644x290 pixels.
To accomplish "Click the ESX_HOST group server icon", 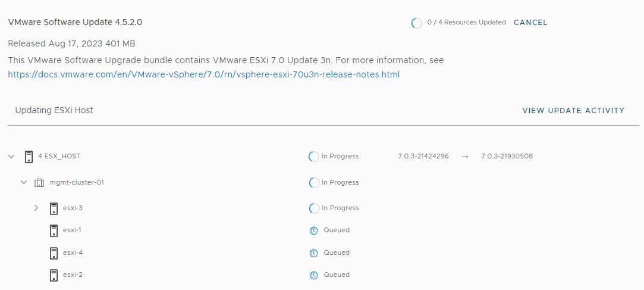I will (x=29, y=157).
